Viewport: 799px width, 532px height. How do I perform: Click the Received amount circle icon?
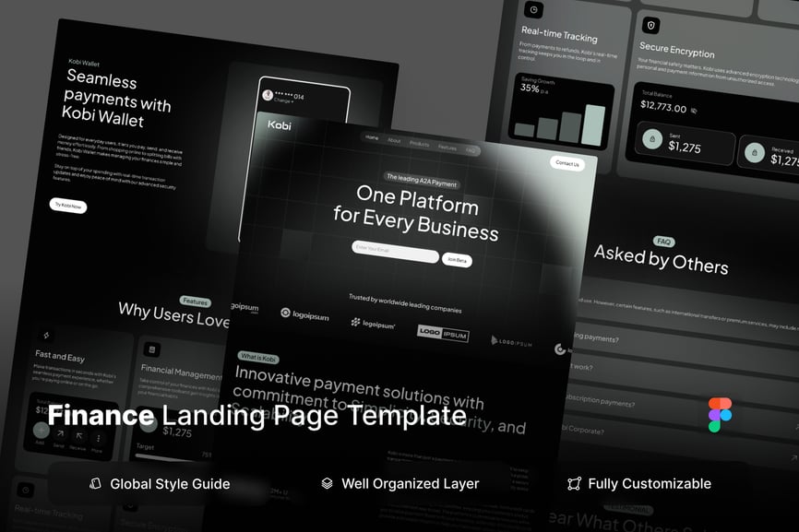point(754,152)
